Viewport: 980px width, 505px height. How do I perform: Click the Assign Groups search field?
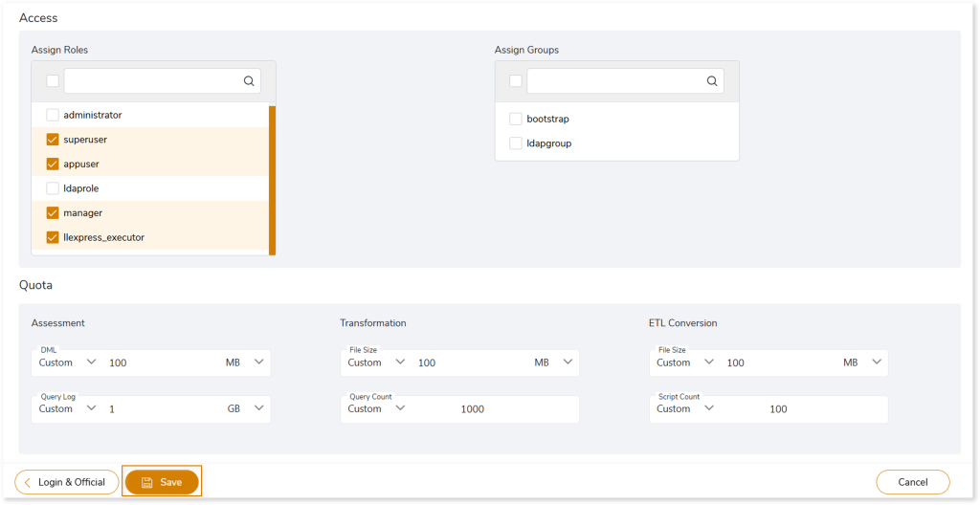click(626, 81)
